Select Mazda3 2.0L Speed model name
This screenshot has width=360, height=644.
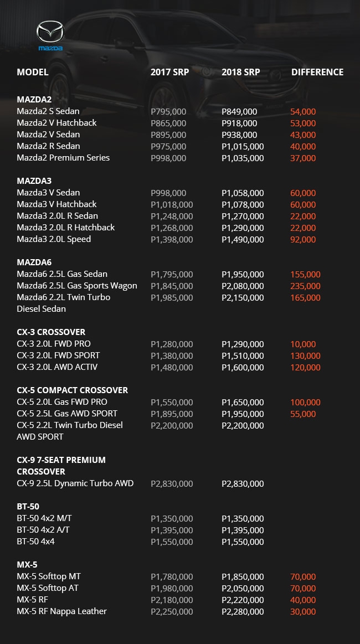tap(54, 239)
